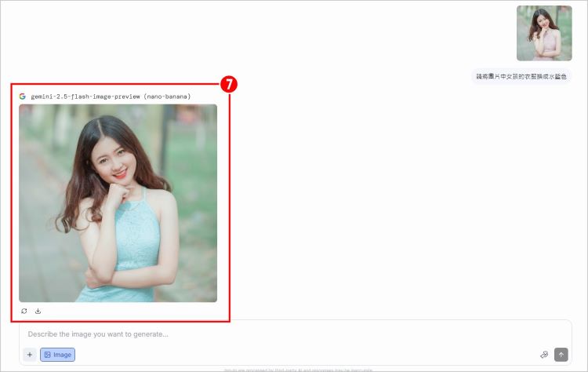Click the picture icon inside Image chip
Image resolution: width=588 pixels, height=372 pixels.
[x=47, y=355]
